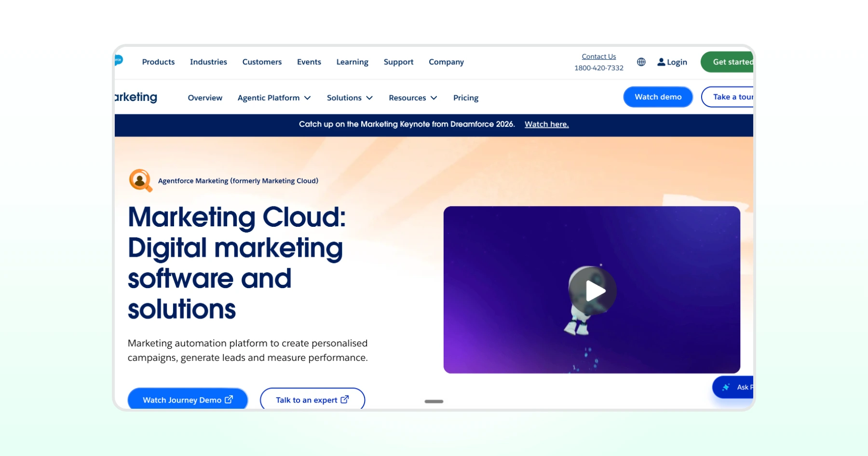This screenshot has width=868, height=456.
Task: Go to the Pricing tab
Action: [x=466, y=98]
